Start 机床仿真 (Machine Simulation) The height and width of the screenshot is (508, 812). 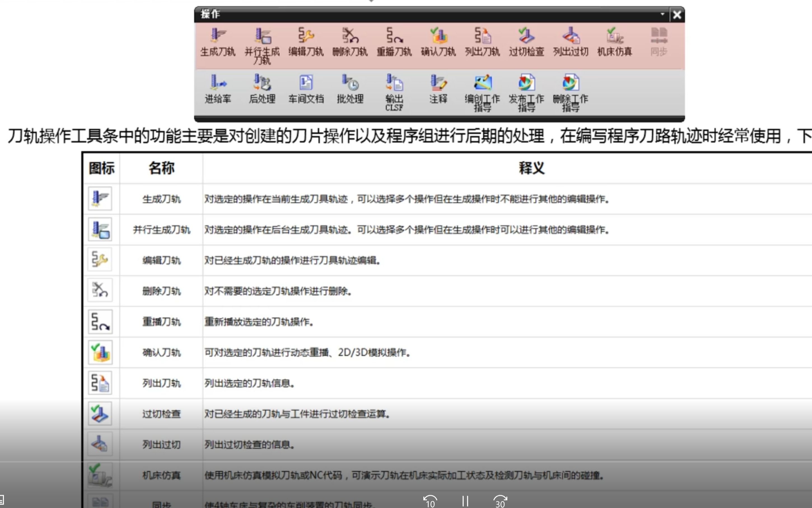pyautogui.click(x=614, y=36)
